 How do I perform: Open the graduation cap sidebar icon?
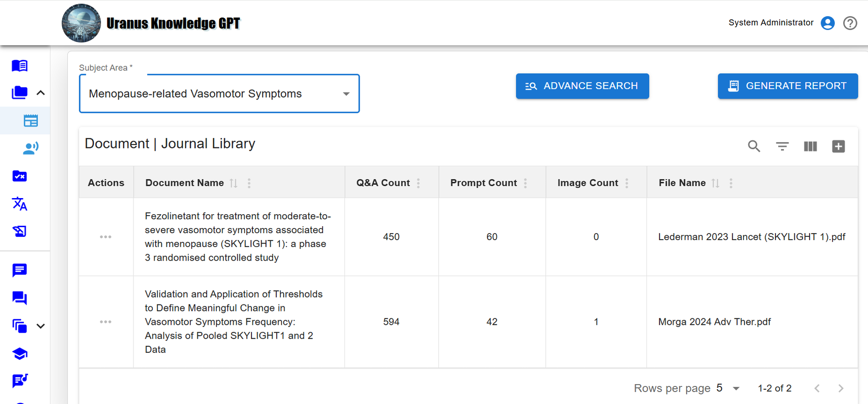[x=19, y=354]
